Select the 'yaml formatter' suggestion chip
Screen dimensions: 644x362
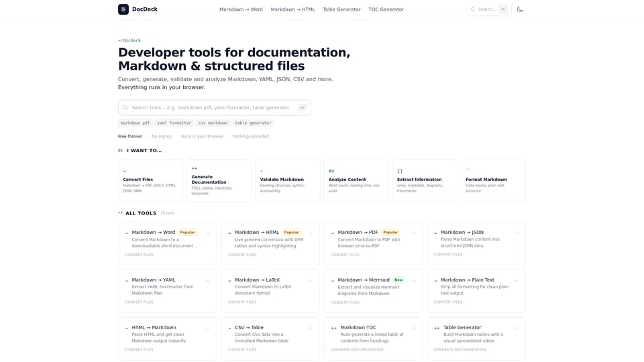[x=174, y=123]
